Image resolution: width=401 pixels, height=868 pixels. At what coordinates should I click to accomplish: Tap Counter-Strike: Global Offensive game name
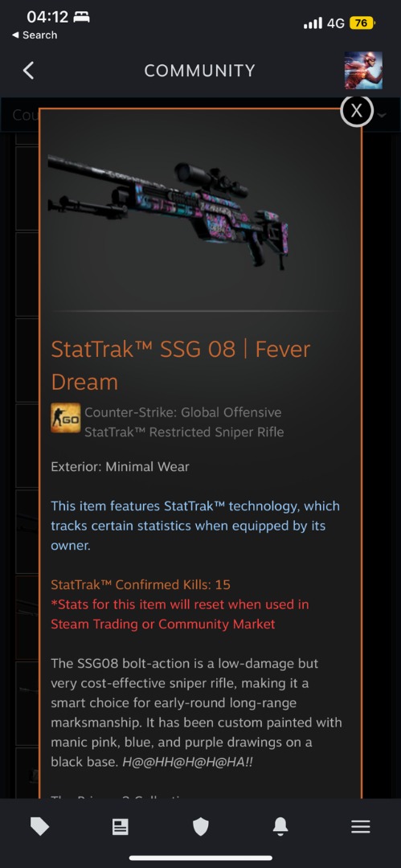pyautogui.click(x=182, y=412)
